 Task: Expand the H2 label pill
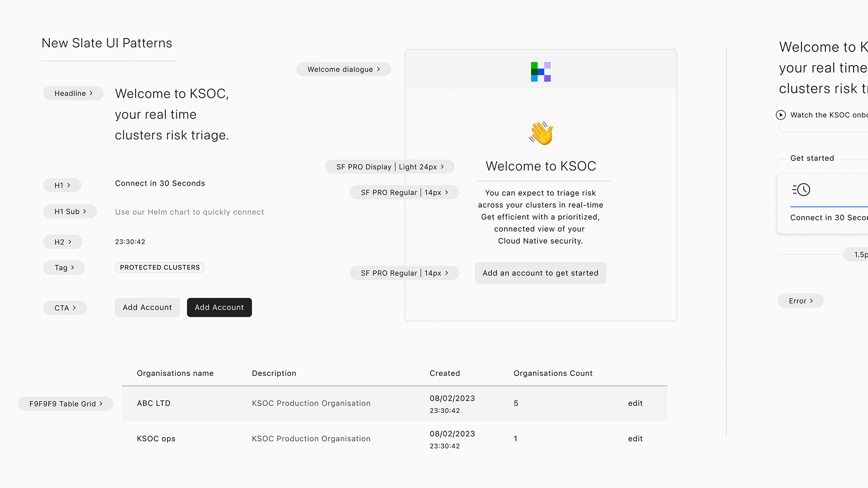click(63, 242)
